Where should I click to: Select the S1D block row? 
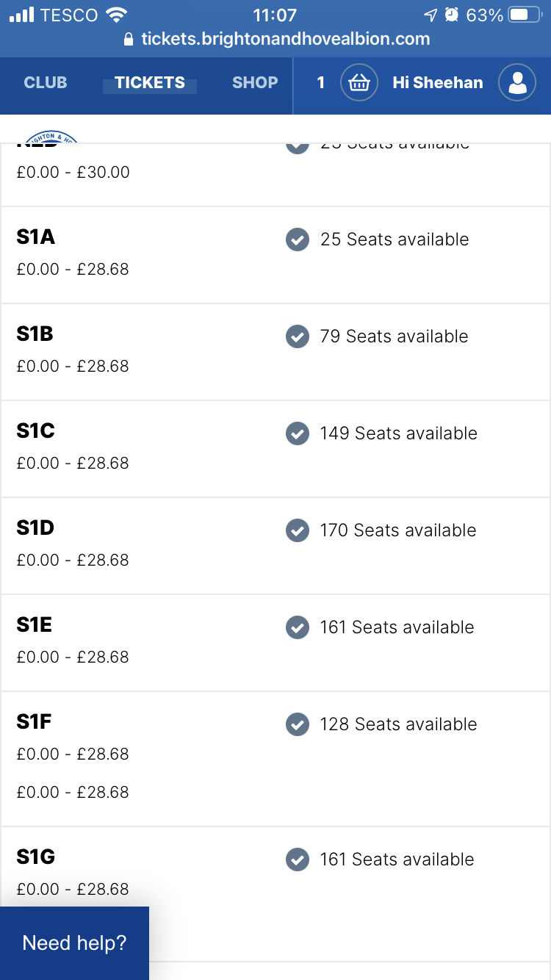(275, 546)
